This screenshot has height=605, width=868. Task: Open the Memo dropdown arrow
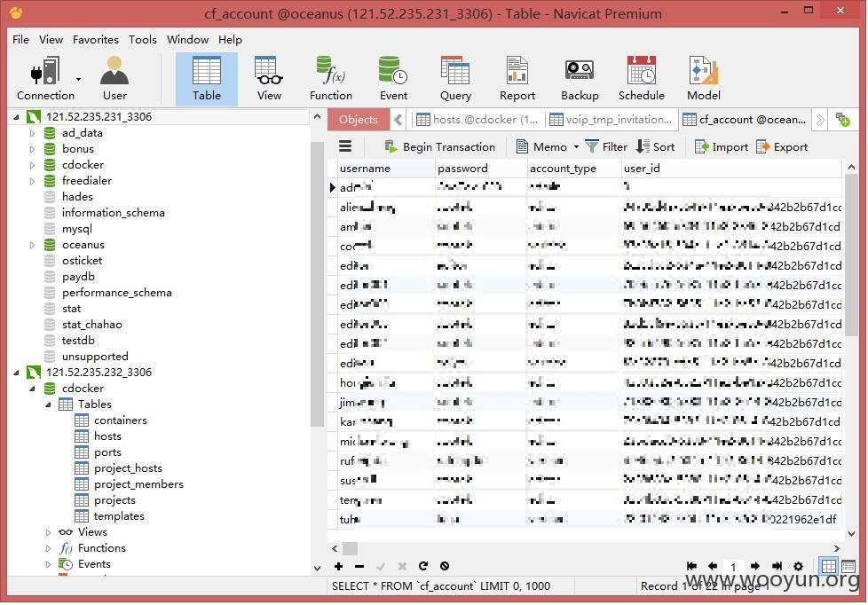pos(576,146)
